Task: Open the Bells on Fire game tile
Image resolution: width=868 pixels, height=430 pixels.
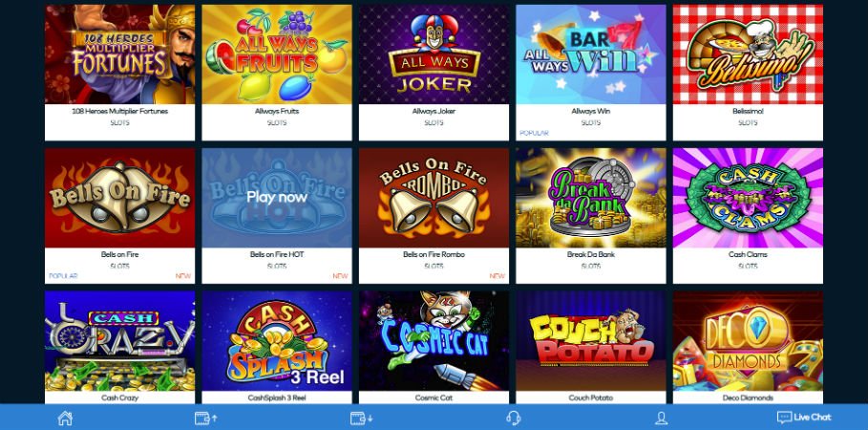Action: click(119, 198)
